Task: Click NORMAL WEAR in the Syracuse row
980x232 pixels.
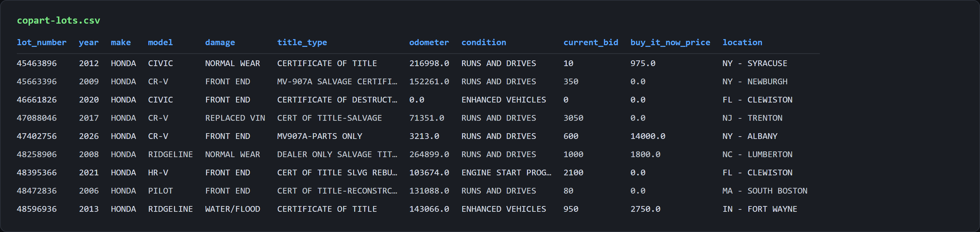Action: click(233, 63)
